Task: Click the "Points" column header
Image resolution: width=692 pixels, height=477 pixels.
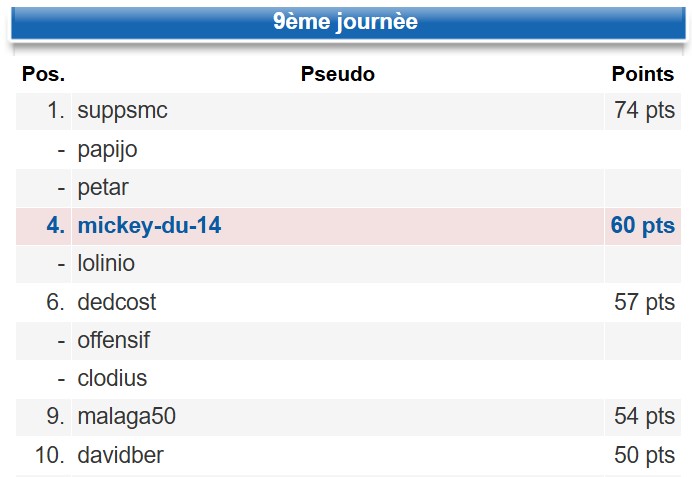Action: [643, 74]
